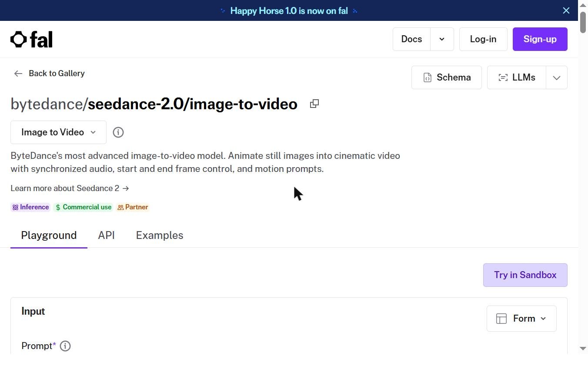The height and width of the screenshot is (373, 588).
Task: Expand the LLMs options chevron
Action: pos(557,77)
